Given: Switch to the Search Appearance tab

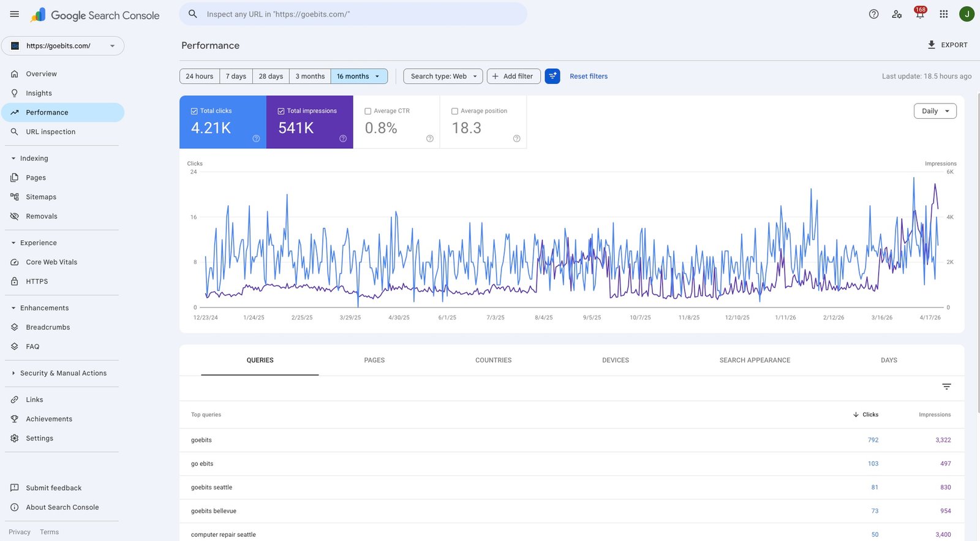Looking at the screenshot, I should (755, 360).
